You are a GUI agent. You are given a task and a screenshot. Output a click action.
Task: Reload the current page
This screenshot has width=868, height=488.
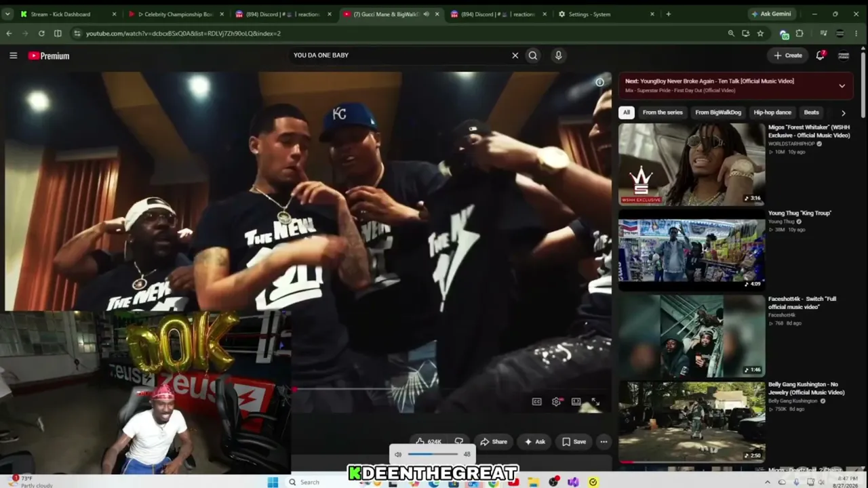[x=41, y=33]
